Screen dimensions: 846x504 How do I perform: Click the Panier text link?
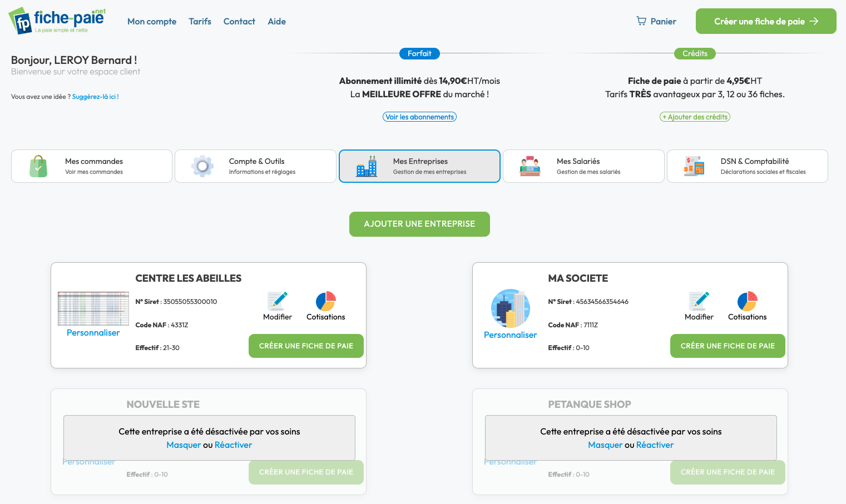point(664,22)
